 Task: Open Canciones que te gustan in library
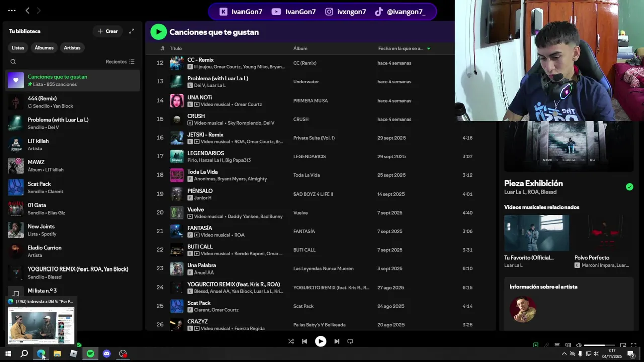(x=72, y=80)
